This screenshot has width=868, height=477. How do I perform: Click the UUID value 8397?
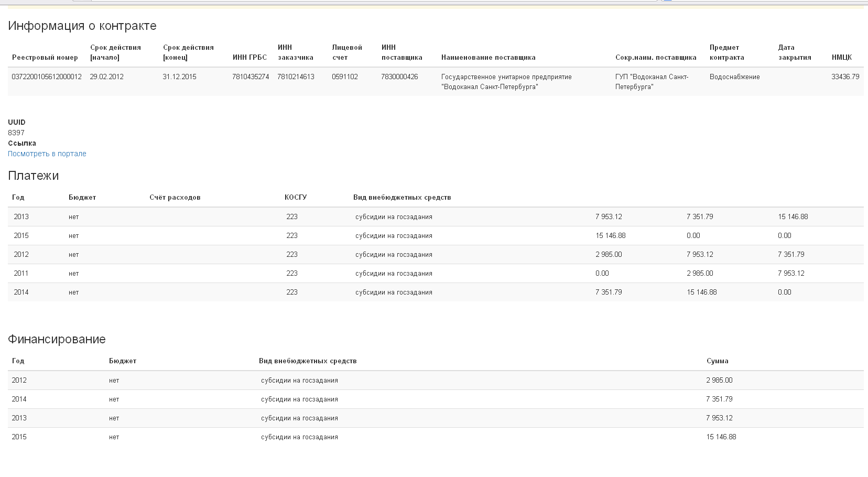coord(16,133)
